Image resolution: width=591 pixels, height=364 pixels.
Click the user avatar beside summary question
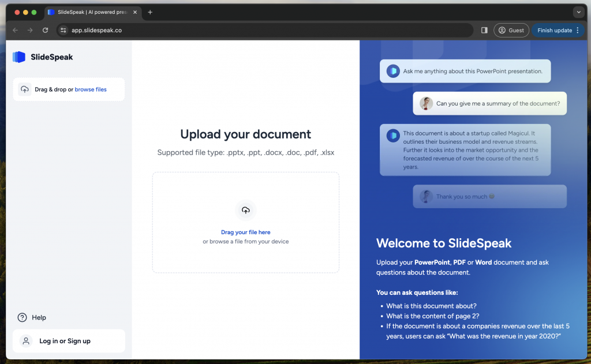426,103
